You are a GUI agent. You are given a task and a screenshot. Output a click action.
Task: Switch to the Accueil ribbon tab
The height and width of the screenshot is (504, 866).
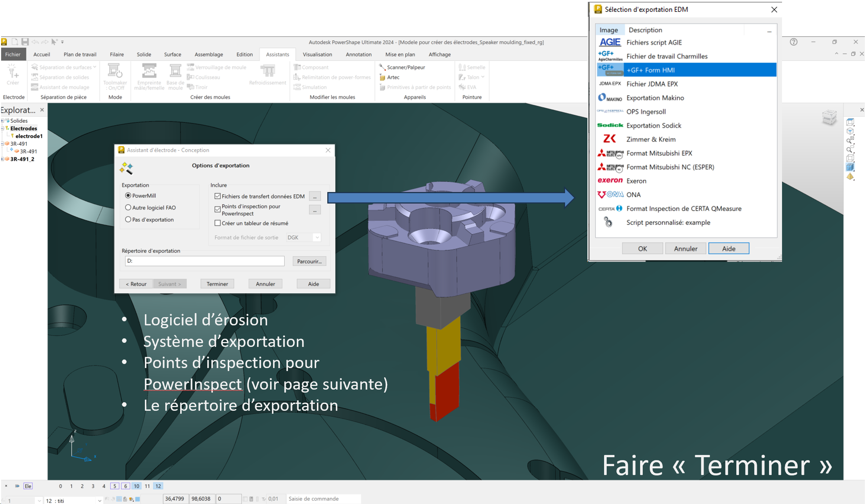coord(42,54)
